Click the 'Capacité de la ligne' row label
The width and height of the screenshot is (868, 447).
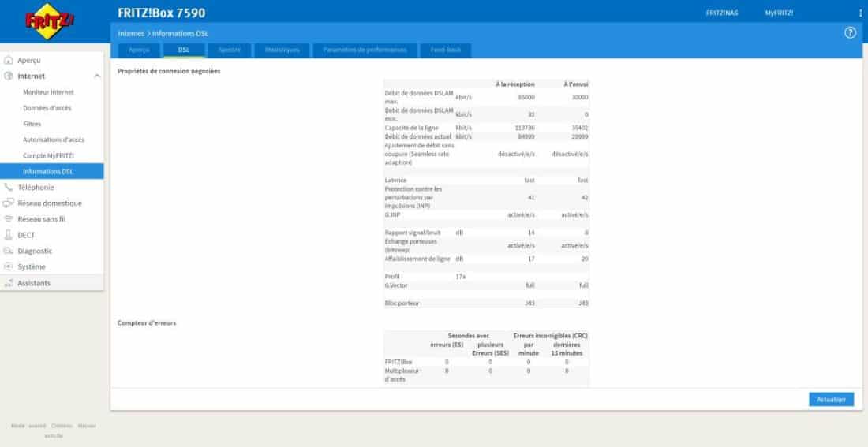(x=411, y=128)
